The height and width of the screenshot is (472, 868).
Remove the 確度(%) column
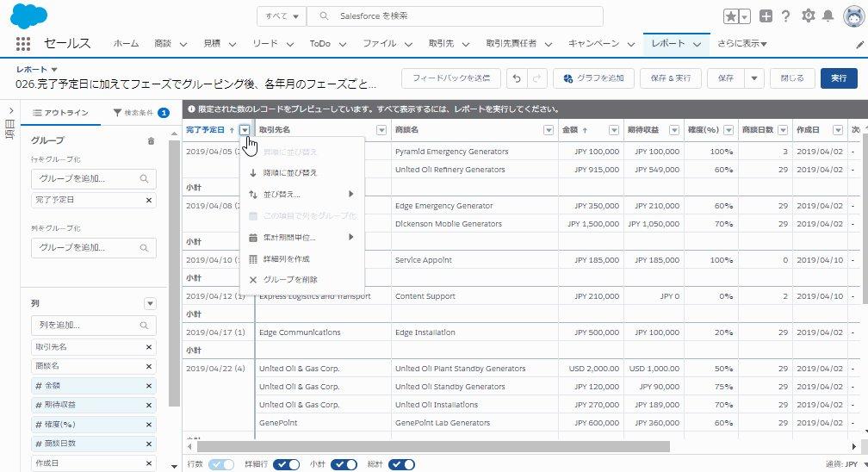(149, 425)
